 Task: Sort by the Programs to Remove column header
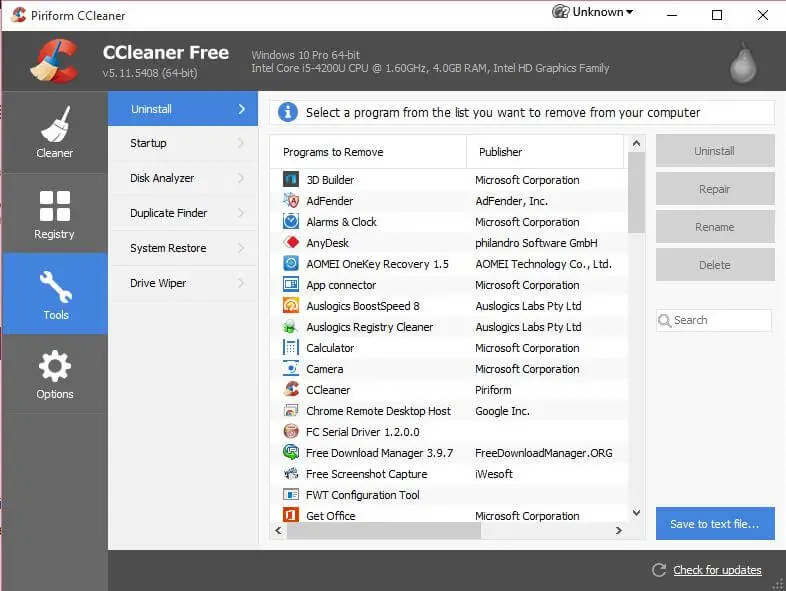tap(368, 152)
